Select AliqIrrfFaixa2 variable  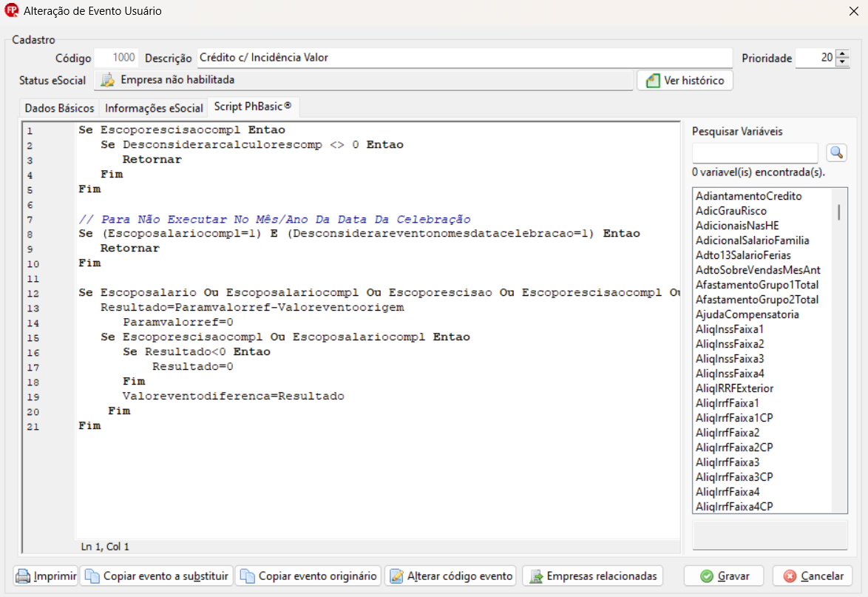click(x=727, y=433)
